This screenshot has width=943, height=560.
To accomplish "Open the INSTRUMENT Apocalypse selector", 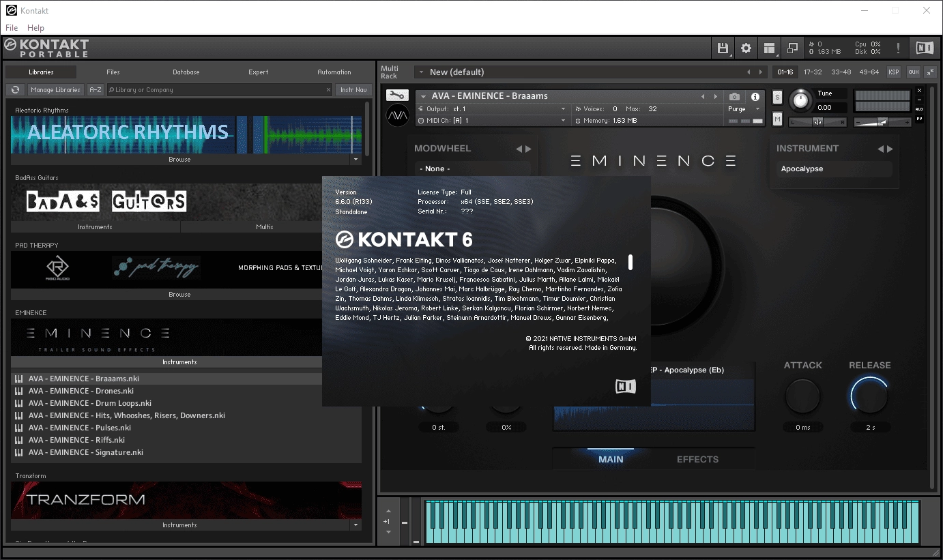I will tap(834, 168).
